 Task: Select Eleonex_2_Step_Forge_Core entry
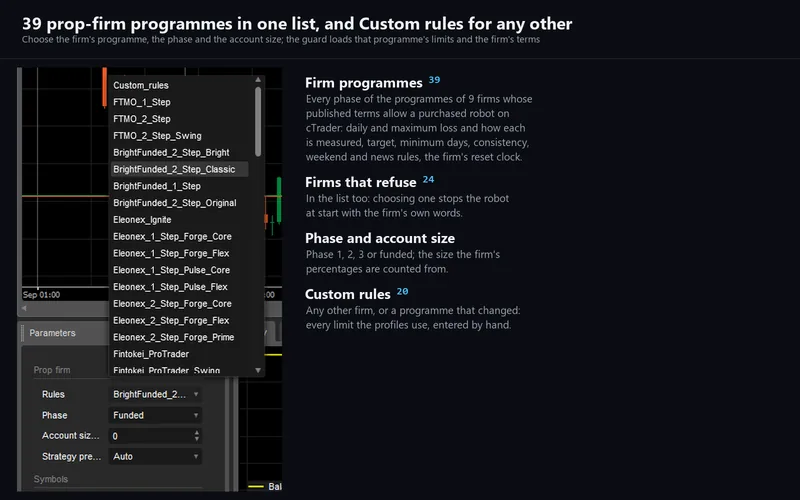tap(172, 304)
